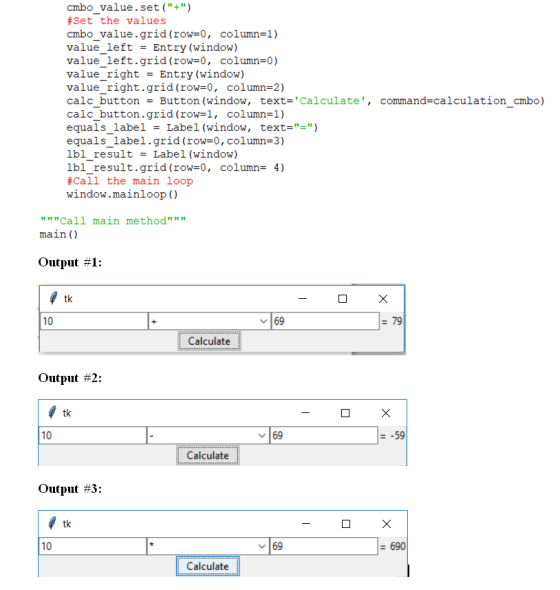
Task: Click the 'cmbo_value.set("+")' code line
Action: (x=129, y=8)
